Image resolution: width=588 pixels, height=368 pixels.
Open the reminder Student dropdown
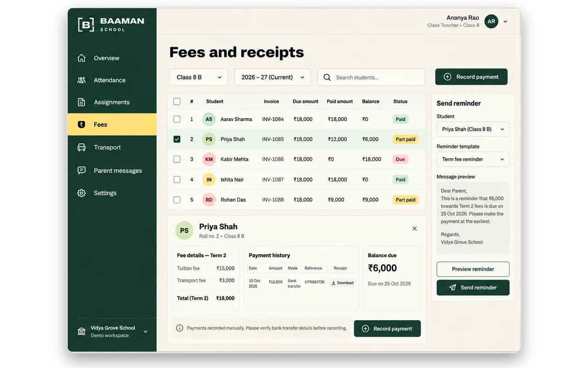(473, 129)
